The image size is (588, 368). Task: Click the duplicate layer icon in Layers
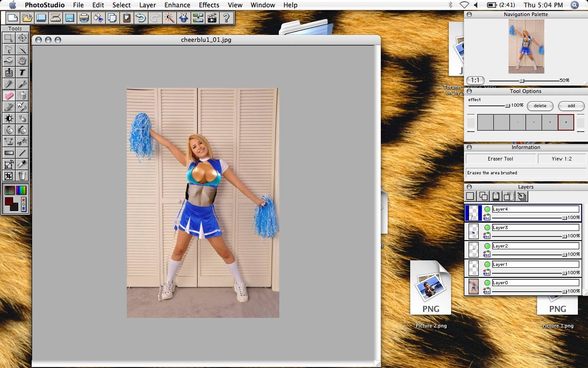[483, 196]
